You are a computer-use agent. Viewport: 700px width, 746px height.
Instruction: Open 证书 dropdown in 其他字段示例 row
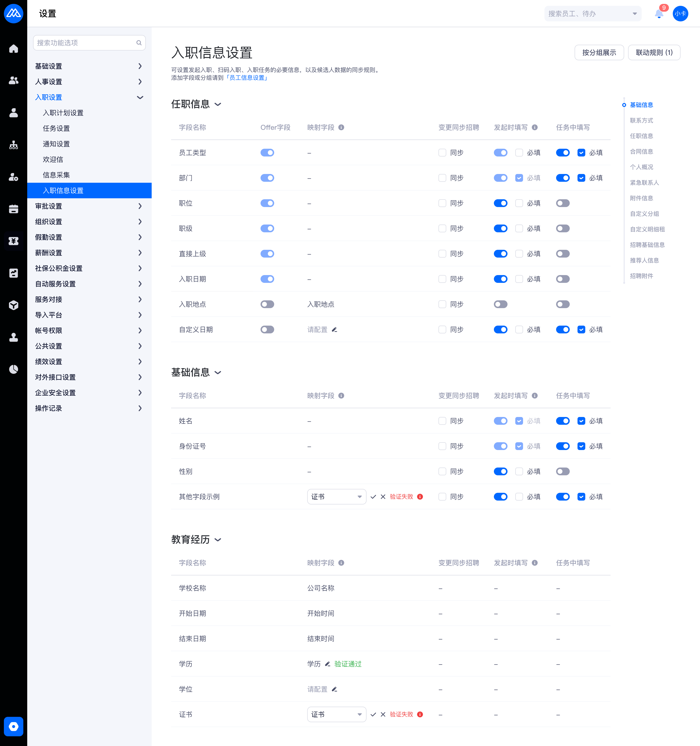[x=336, y=496]
